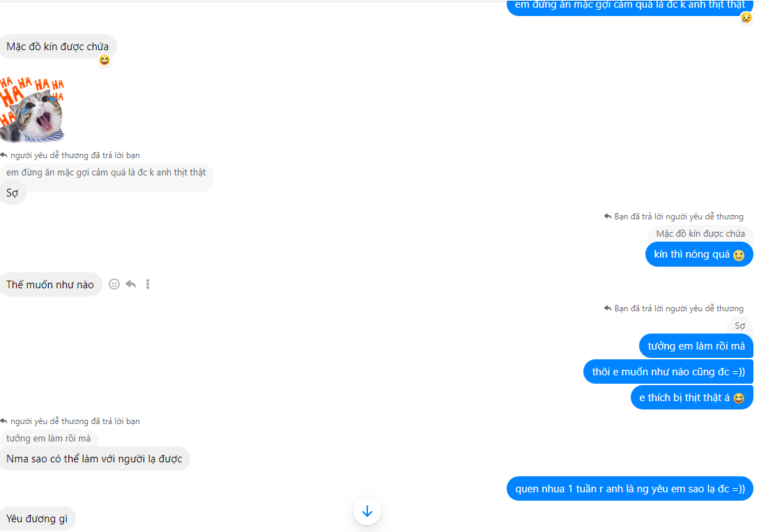Open three-dot more menu beside 'Thế muốn như nào'
The image size is (759, 532).
[148, 284]
